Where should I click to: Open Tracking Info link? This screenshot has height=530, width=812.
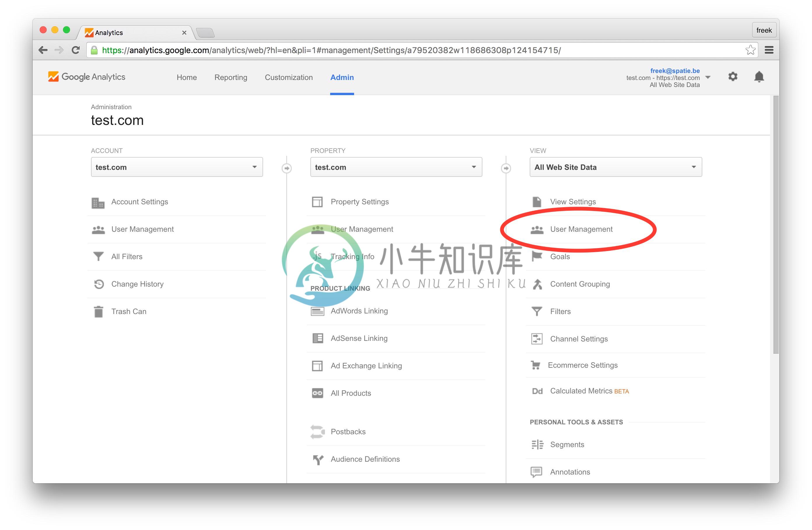pyautogui.click(x=352, y=257)
